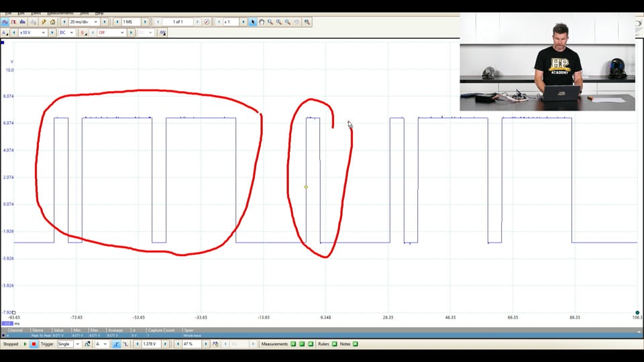The width and height of the screenshot is (644, 362).
Task: Open the Tools menu
Action: [85, 13]
